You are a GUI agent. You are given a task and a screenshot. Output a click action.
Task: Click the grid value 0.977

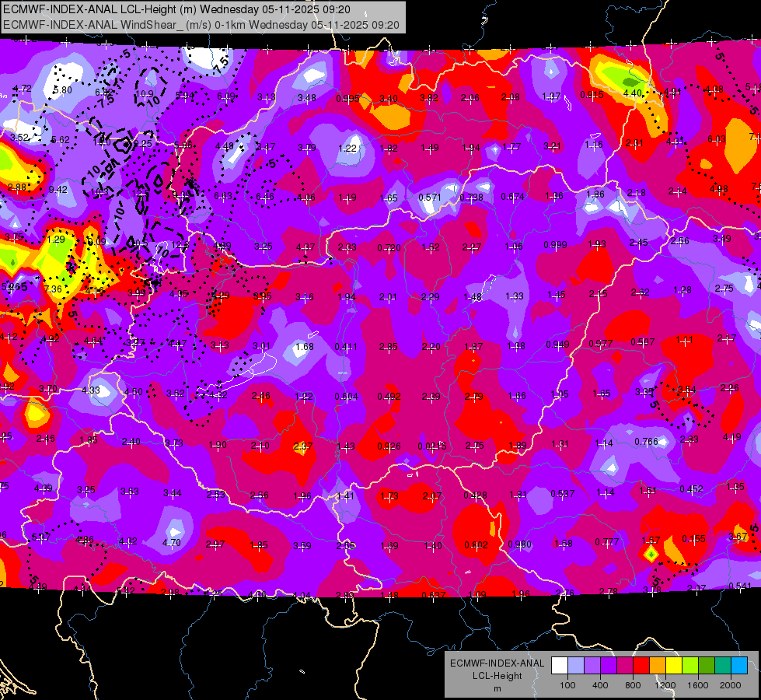601,344
